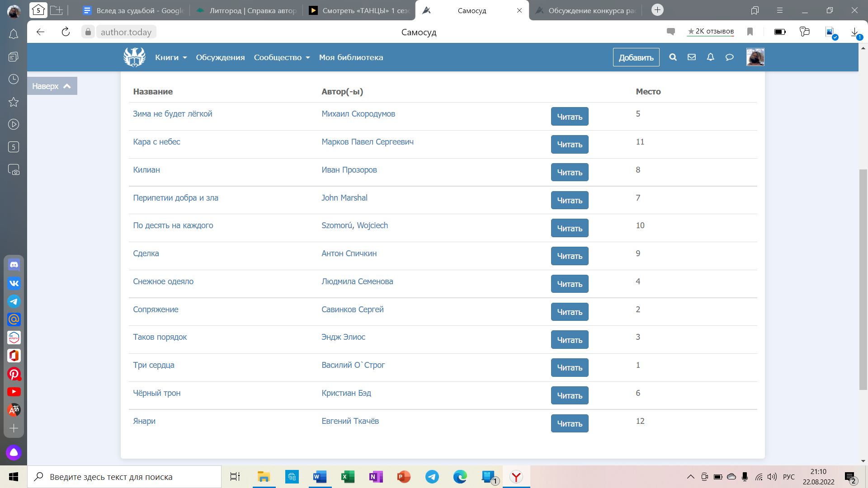The width and height of the screenshot is (868, 488).
Task: Expand the Книги dropdown menu
Action: pyautogui.click(x=171, y=57)
